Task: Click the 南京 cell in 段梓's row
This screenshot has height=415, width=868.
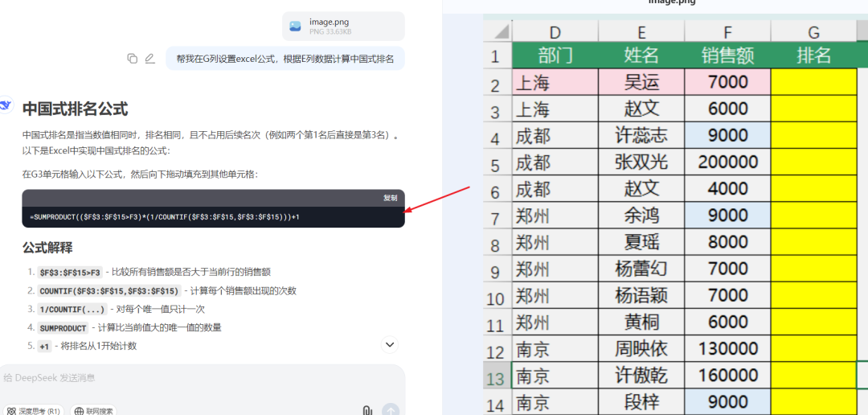Action: click(x=555, y=401)
